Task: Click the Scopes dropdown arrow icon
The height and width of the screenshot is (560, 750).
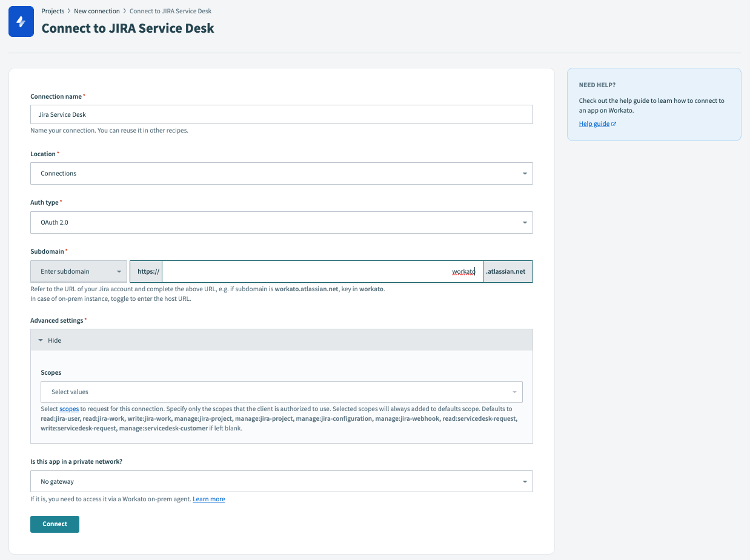Action: coord(514,392)
